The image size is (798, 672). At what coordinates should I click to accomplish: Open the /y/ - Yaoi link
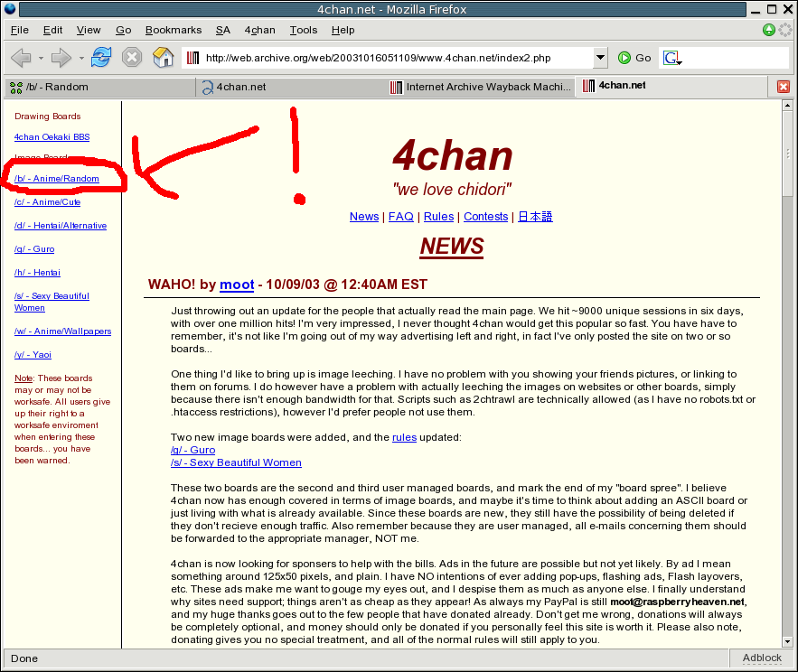click(x=33, y=355)
